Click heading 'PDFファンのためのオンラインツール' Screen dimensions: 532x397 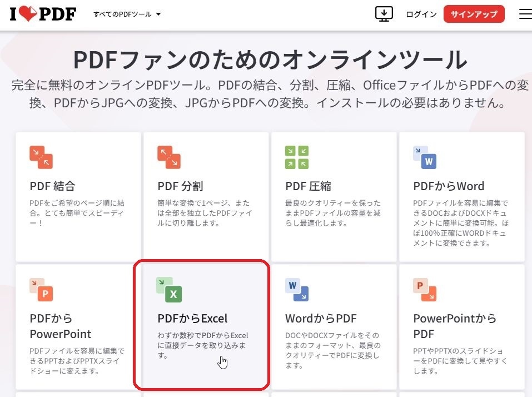click(270, 59)
